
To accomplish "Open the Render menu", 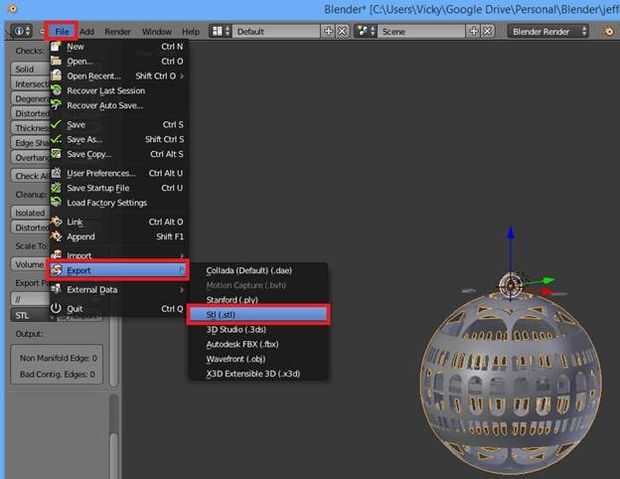I will tap(117, 32).
